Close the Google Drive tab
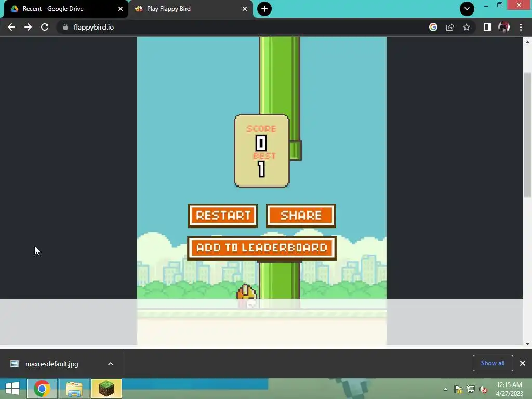 coord(121,9)
